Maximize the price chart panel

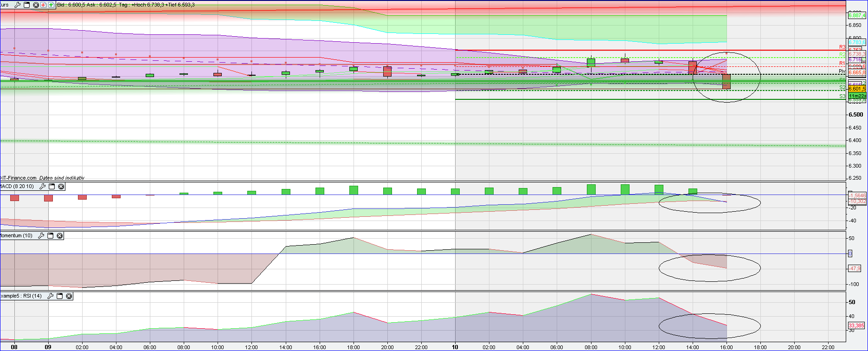26,5
